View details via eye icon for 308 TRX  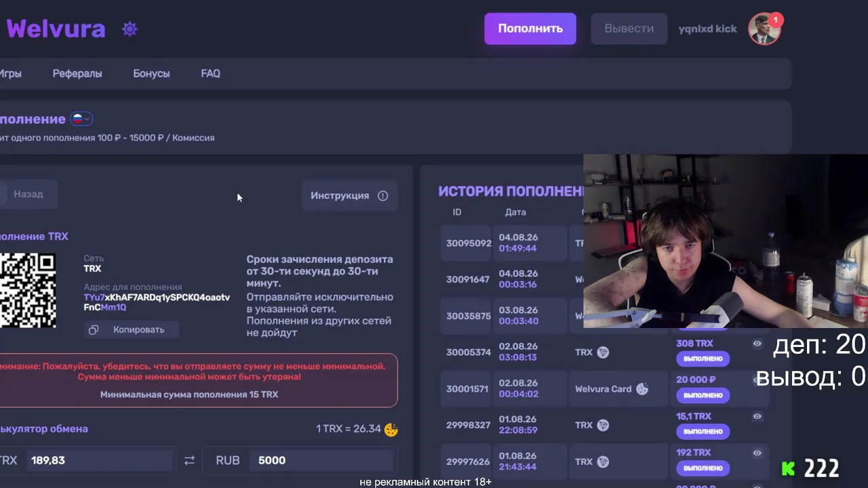(757, 344)
